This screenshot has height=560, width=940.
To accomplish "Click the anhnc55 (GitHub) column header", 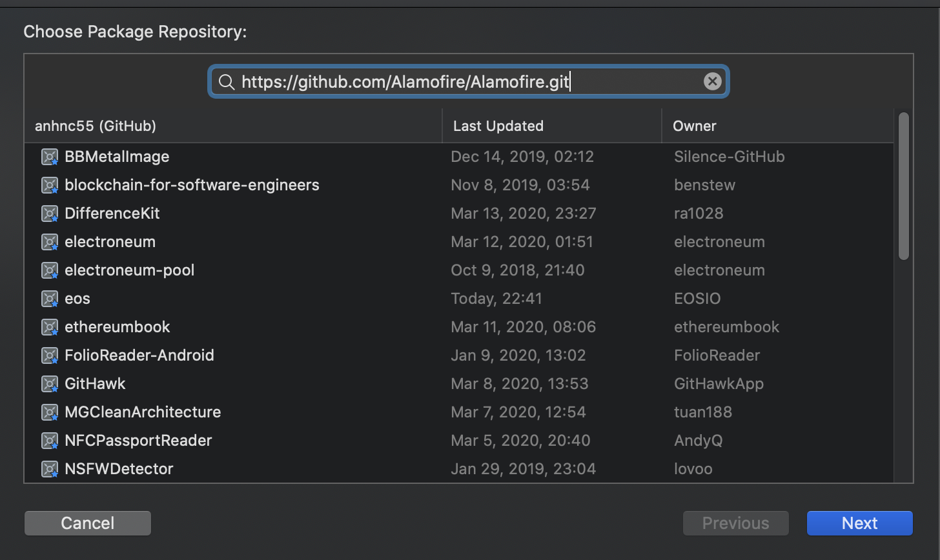I will tap(96, 126).
